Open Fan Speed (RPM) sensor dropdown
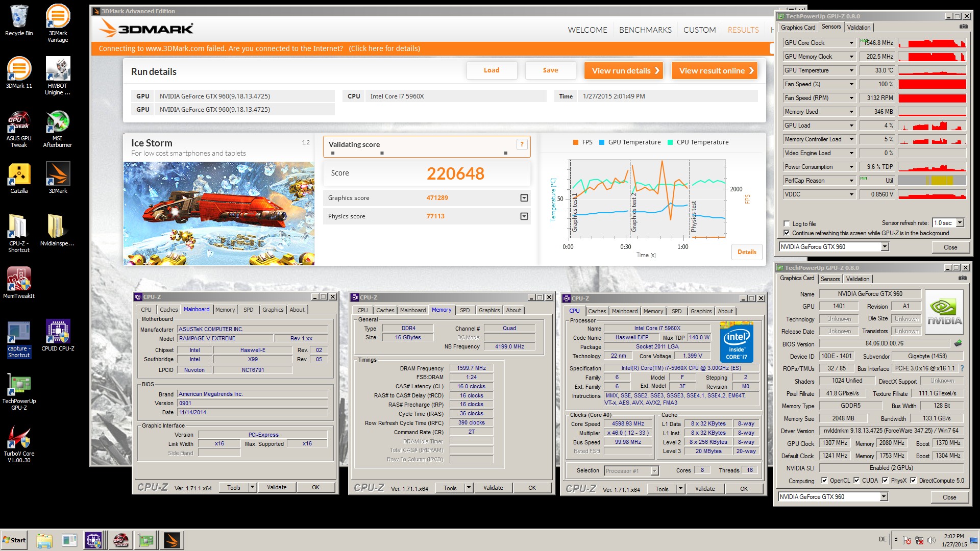 851,98
